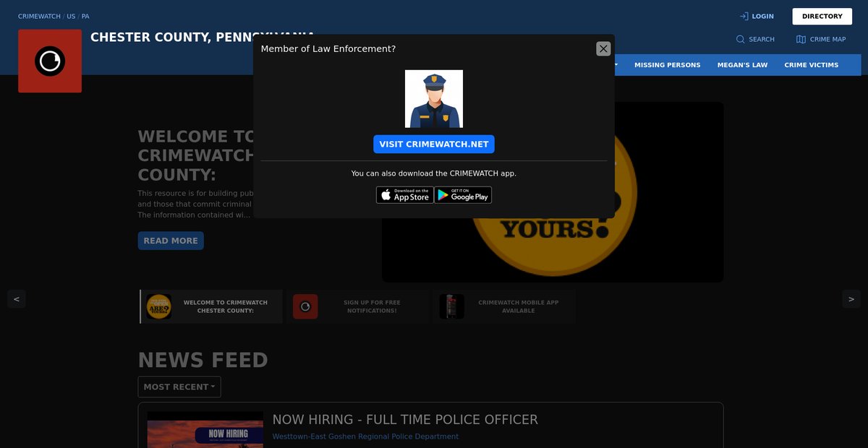
Task: Select Sign Up For Free Notifications slide tab
Action: (x=357, y=306)
